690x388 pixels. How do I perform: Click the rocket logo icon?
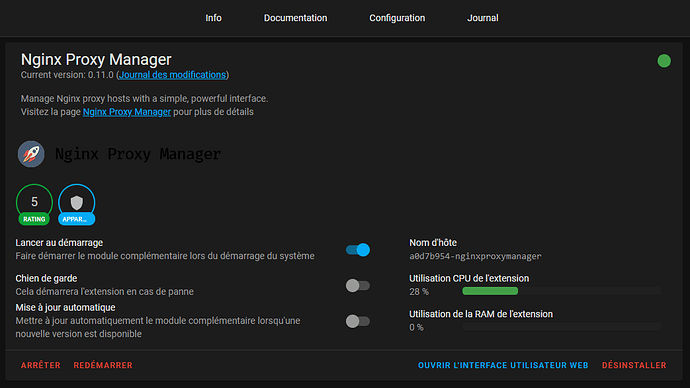tap(31, 154)
